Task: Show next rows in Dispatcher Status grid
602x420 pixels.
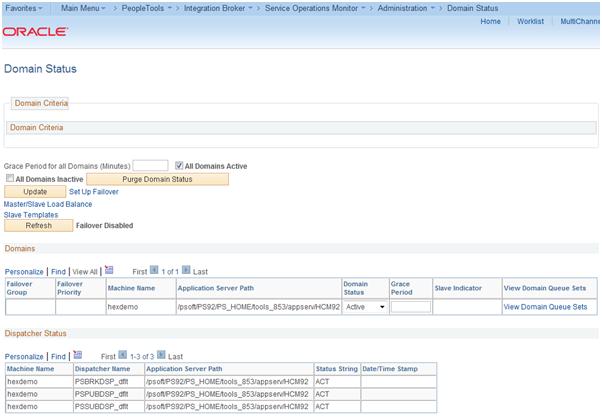Action: (x=161, y=355)
